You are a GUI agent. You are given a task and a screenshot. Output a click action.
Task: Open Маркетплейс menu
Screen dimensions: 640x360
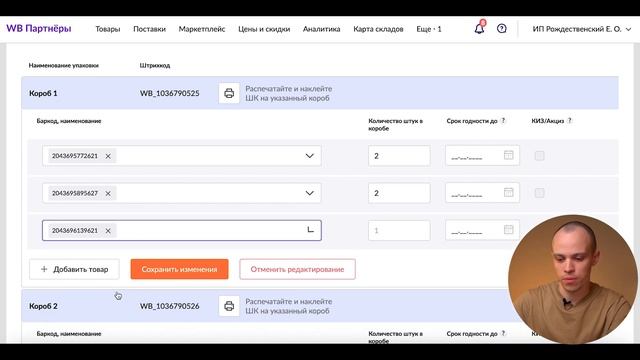(202, 29)
